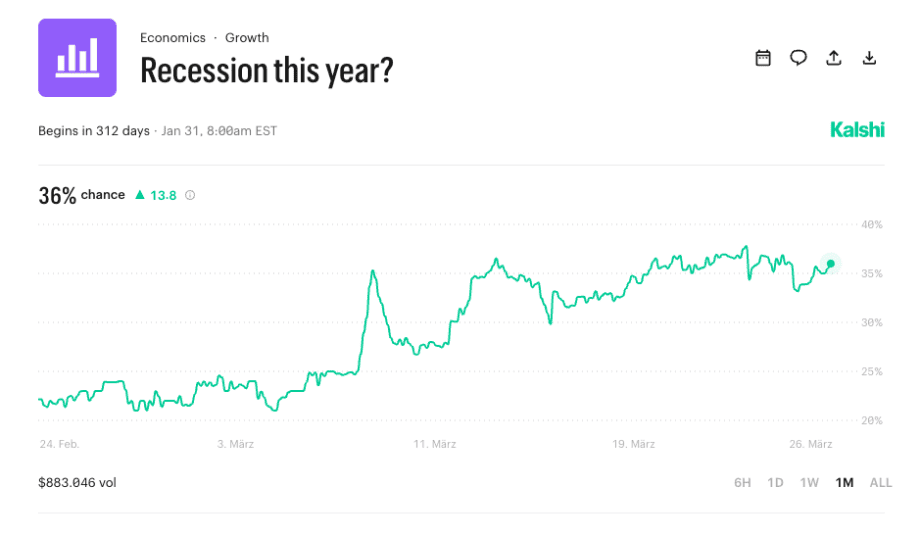Select the 1M time range

click(x=844, y=483)
